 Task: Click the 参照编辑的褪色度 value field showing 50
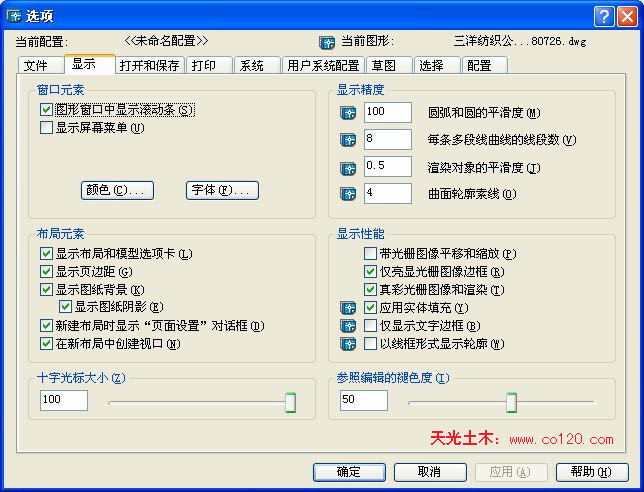coord(363,400)
